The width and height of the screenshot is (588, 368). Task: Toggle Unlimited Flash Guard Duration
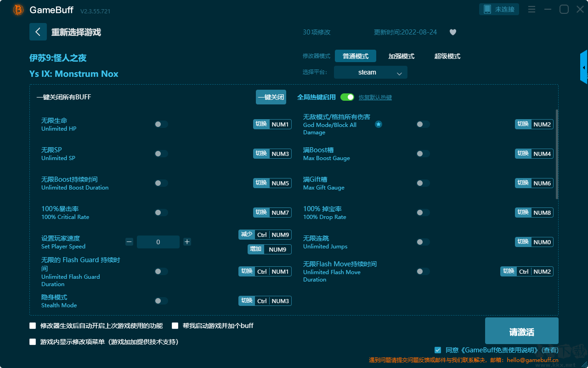click(161, 271)
